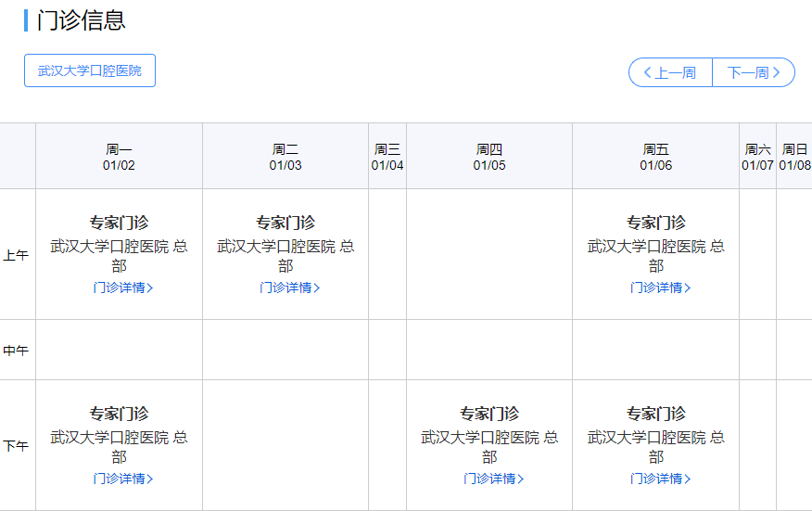Screen dimensions: 812x511
Task: Click the 下午 row label
Action: [16, 446]
